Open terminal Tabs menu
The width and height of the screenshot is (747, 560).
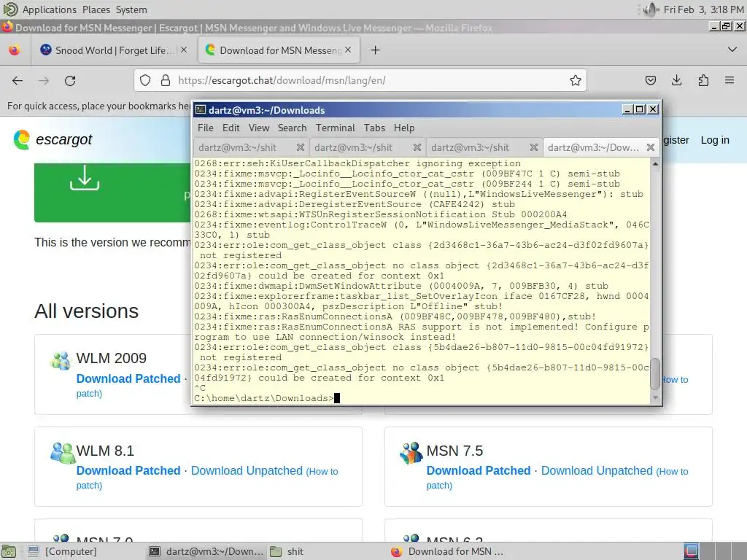coord(374,128)
